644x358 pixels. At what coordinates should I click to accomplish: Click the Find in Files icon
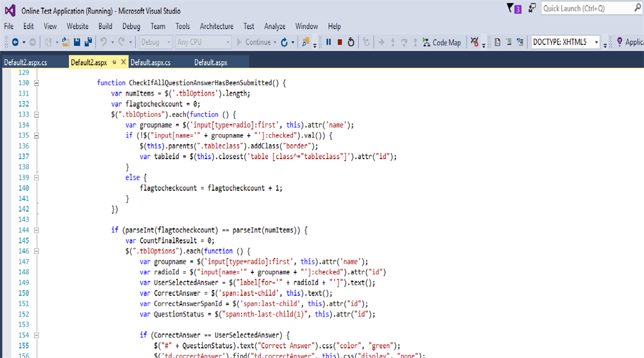pyautogui.click(x=306, y=42)
